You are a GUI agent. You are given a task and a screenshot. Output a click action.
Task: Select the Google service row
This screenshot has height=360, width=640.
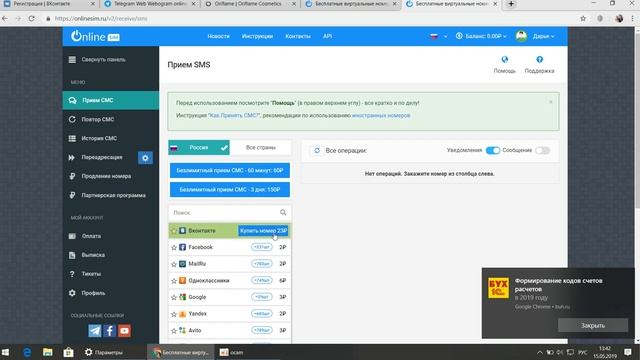click(x=230, y=297)
